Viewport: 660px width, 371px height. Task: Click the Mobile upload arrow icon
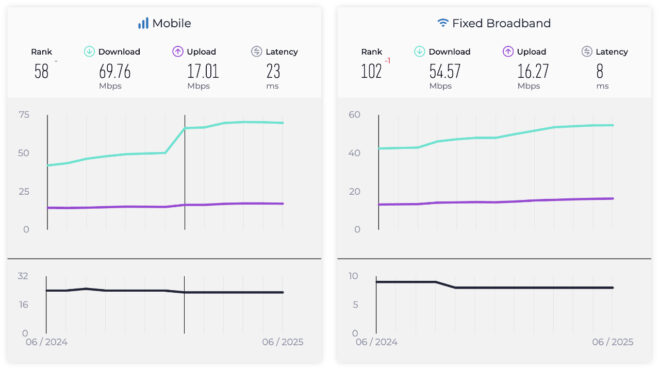pos(178,52)
